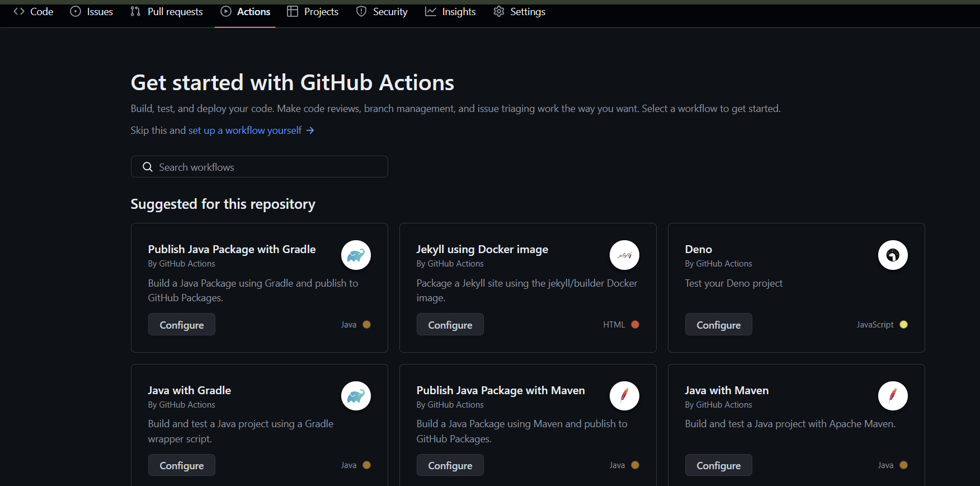Click the Issues circle-dot icon
Image resolution: width=980 pixels, height=486 pixels.
click(76, 11)
